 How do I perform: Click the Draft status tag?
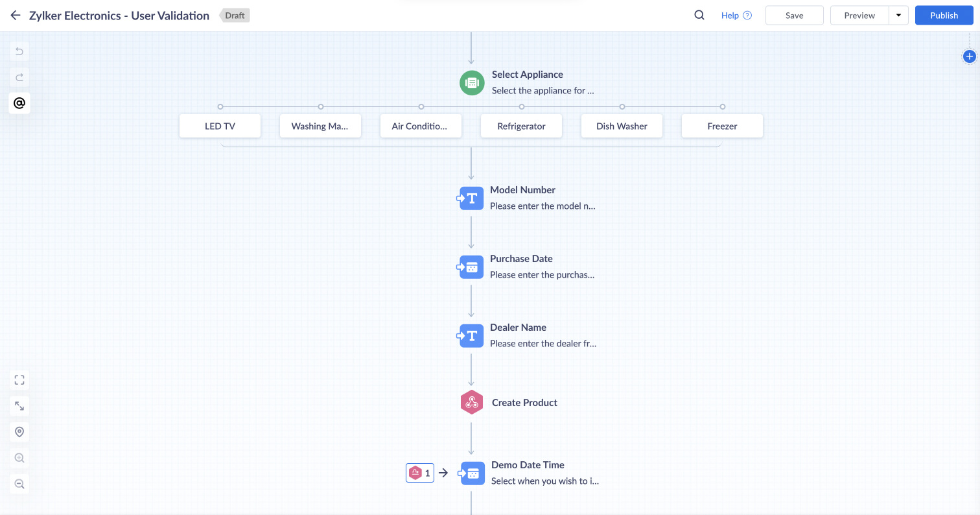(x=235, y=16)
